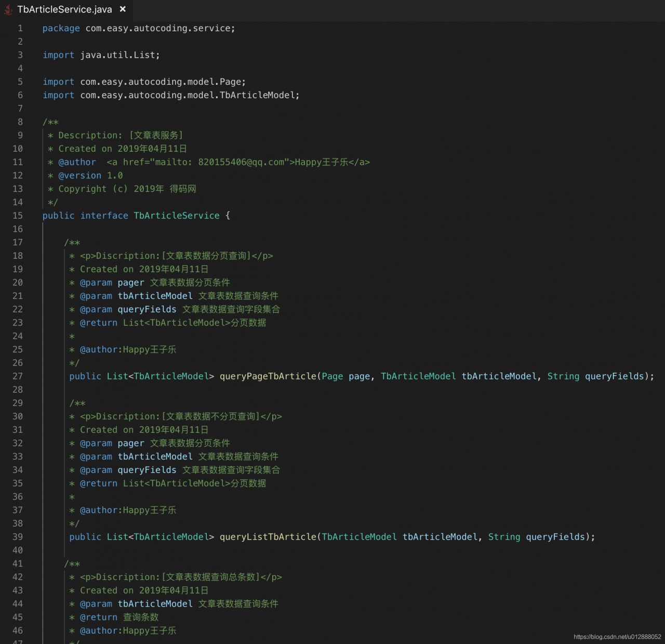Click the public keyword on line 15
665x644 pixels.
[59, 216]
